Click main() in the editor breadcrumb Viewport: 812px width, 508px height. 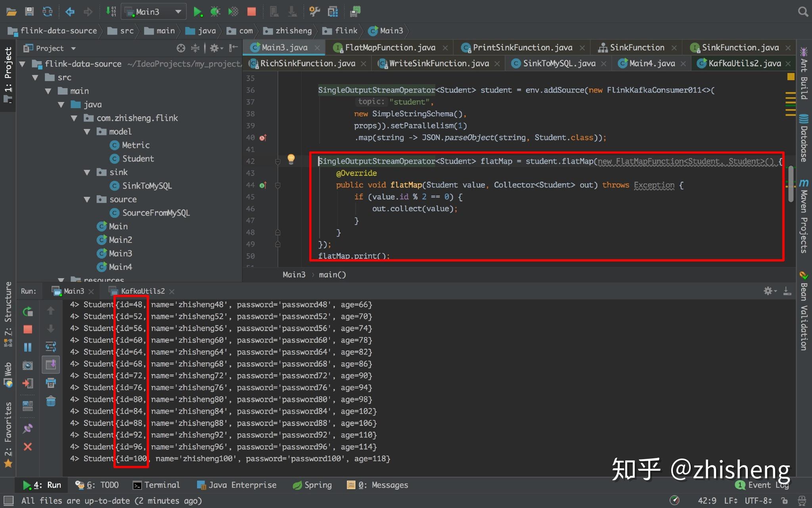pyautogui.click(x=332, y=274)
